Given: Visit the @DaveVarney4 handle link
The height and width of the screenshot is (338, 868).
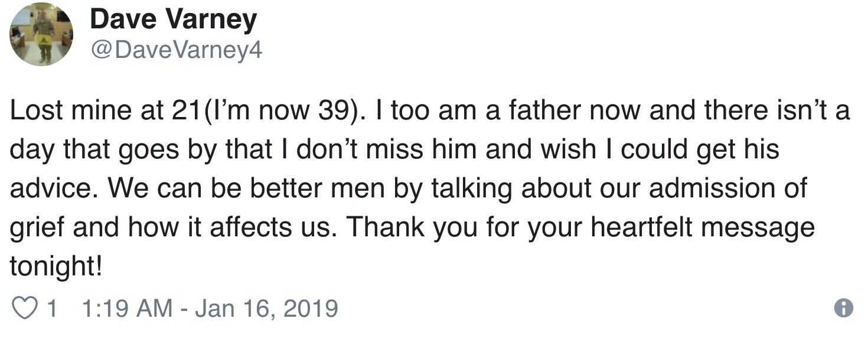Looking at the screenshot, I should click(175, 51).
